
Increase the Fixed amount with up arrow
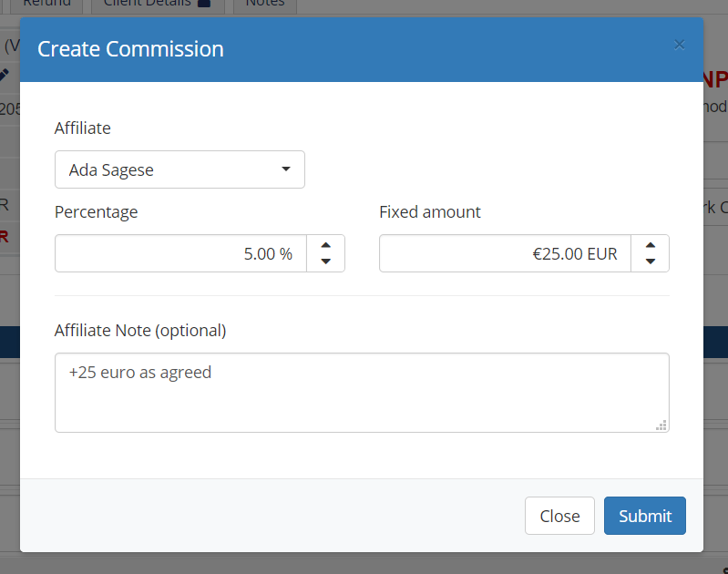click(x=651, y=245)
